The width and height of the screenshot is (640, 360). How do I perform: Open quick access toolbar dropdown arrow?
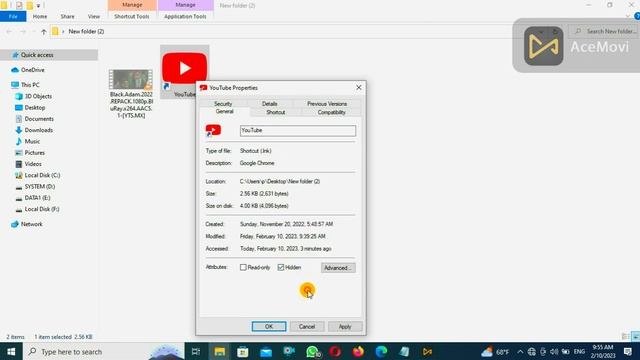[38, 5]
